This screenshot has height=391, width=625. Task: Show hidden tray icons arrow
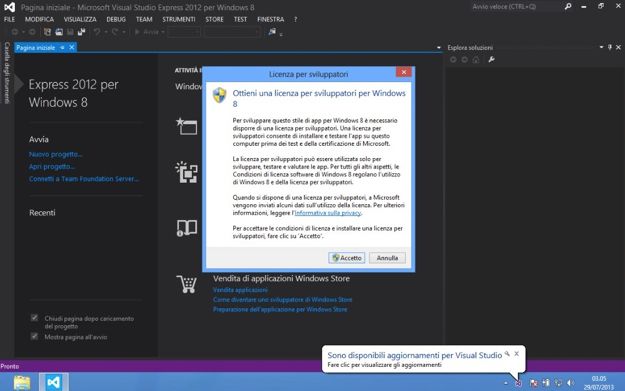coord(506,383)
